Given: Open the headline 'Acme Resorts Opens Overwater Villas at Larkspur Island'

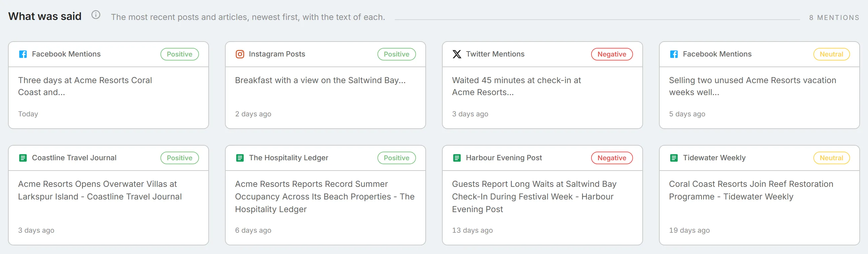Looking at the screenshot, I should tap(100, 190).
